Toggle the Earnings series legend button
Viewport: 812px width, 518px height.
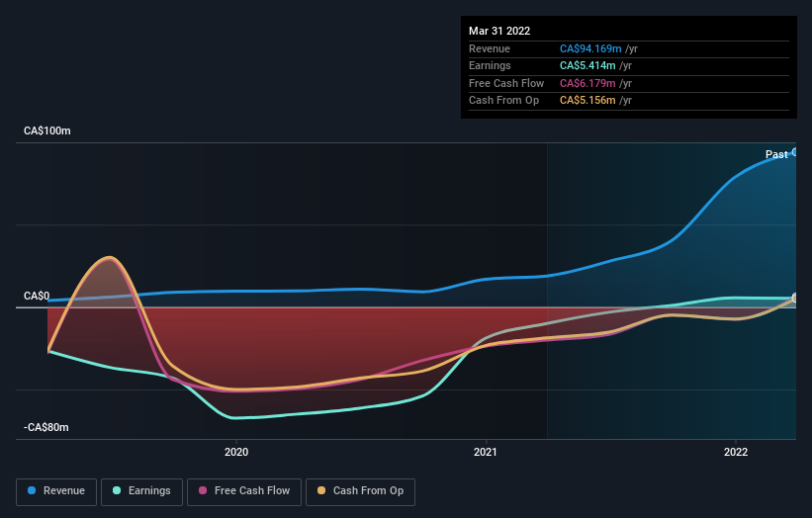tap(141, 491)
